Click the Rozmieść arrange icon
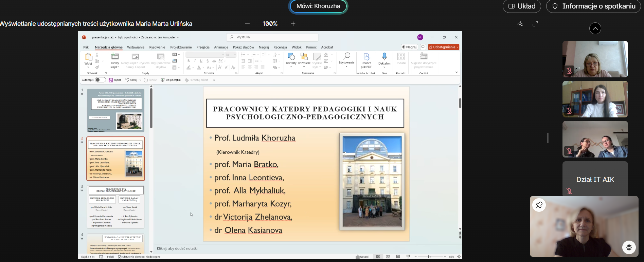 (x=304, y=57)
